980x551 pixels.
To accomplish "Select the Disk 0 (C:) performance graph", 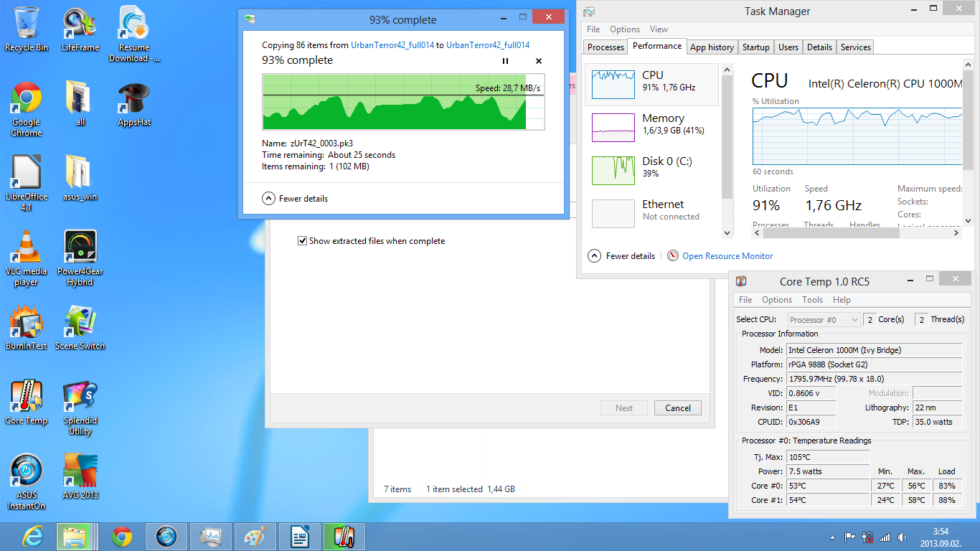I will (x=653, y=170).
